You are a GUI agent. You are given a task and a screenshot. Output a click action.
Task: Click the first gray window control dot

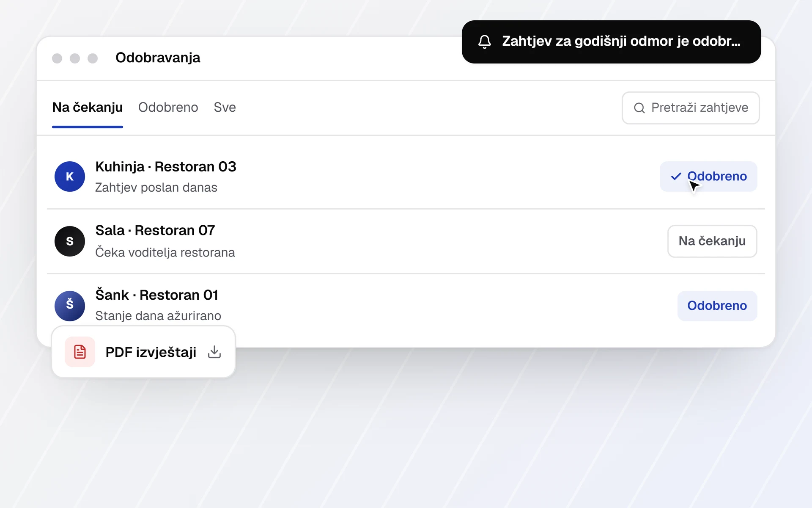pyautogui.click(x=57, y=58)
